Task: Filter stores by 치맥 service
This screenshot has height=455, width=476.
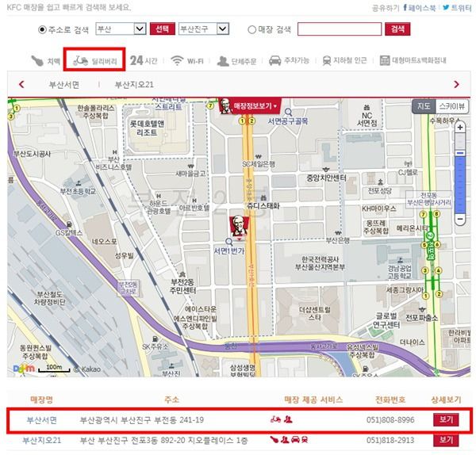Action: 46,61
